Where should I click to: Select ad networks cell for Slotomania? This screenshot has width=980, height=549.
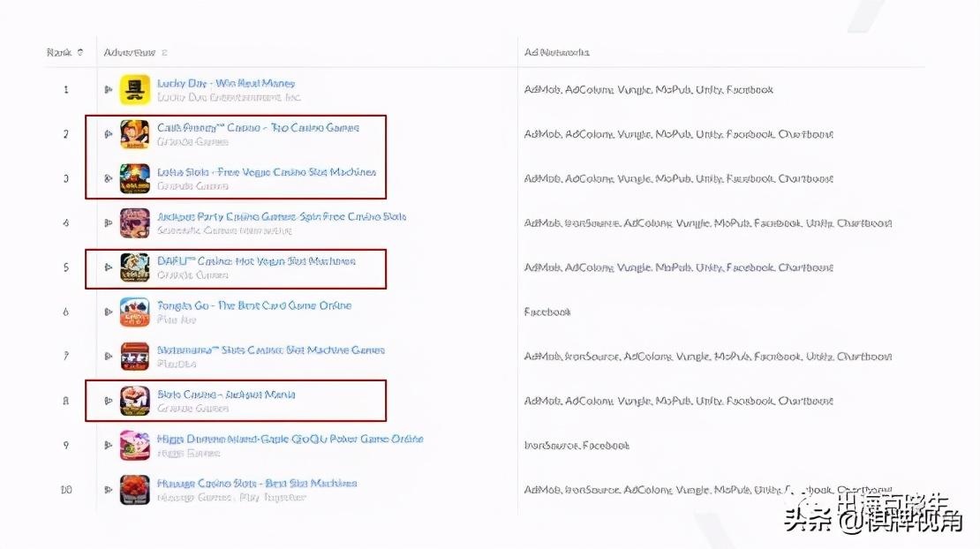tap(707, 356)
